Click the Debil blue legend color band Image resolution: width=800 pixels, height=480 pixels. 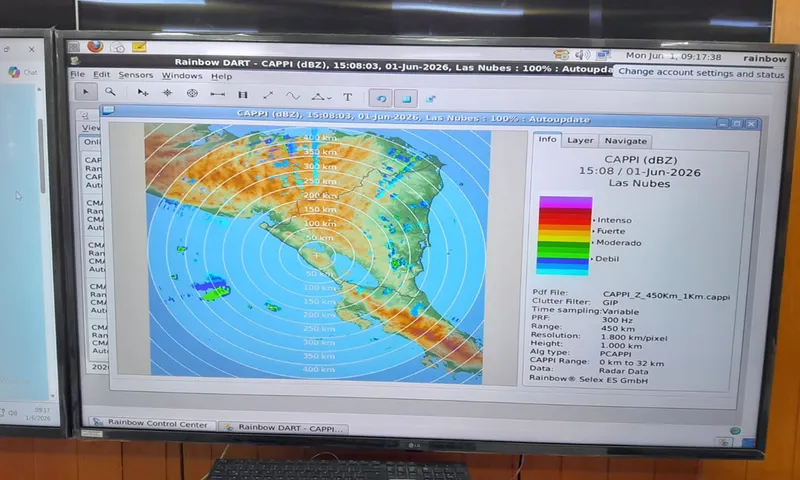coord(563,260)
